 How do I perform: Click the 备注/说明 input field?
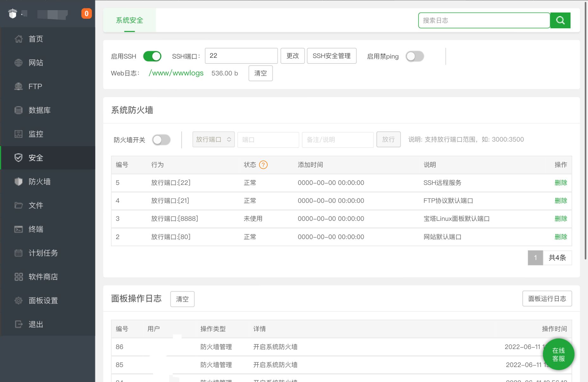338,140
